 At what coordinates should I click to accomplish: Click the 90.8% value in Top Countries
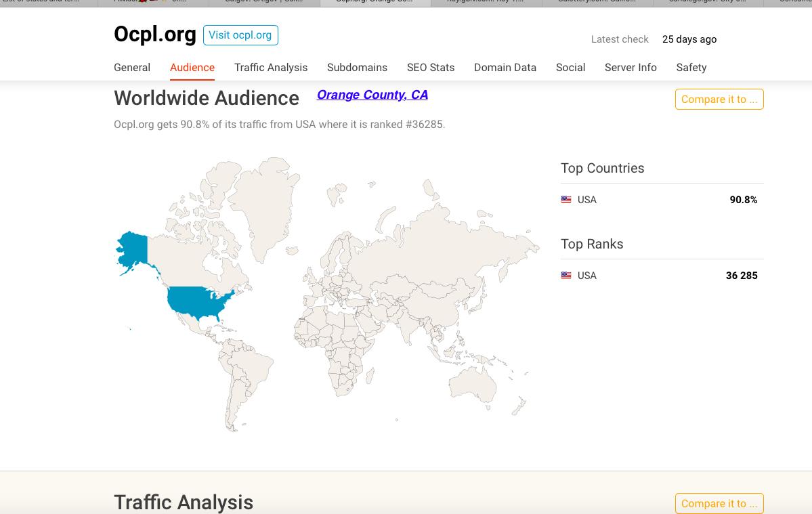point(744,200)
